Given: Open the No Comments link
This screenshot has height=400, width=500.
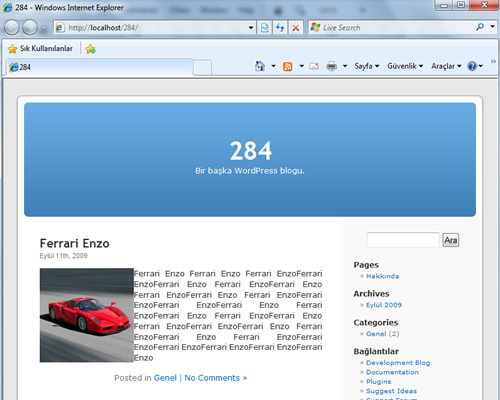Looking at the screenshot, I should coord(216,378).
